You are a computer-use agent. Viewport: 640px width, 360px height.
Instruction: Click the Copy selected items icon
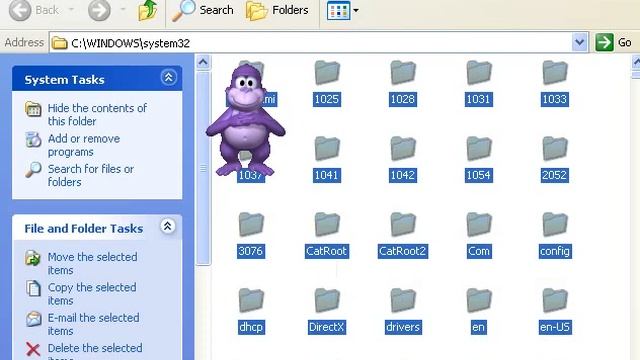pos(33,288)
